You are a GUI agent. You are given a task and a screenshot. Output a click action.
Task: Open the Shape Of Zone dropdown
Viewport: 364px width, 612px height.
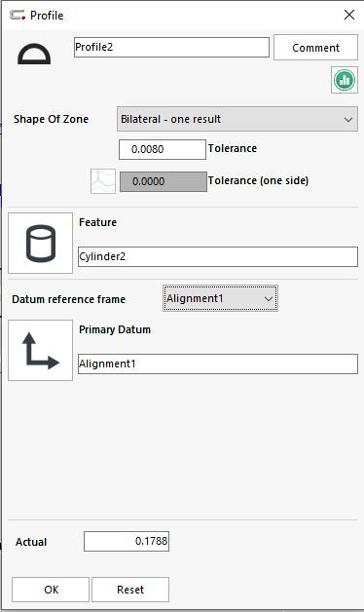(237, 119)
